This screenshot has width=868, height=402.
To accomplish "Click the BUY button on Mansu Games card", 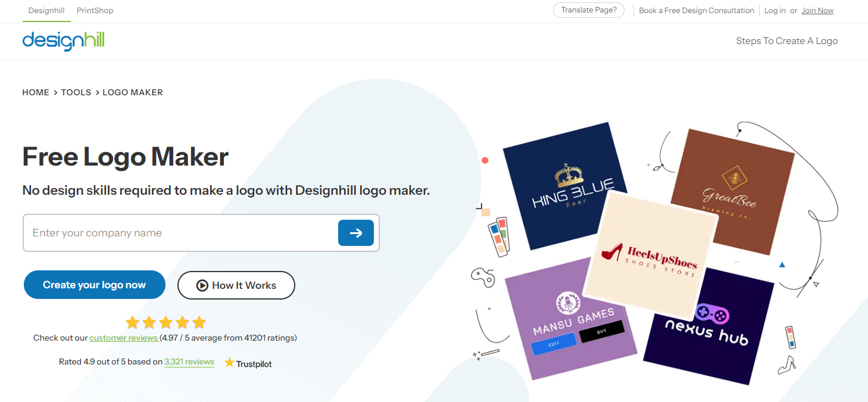I will (x=601, y=331).
